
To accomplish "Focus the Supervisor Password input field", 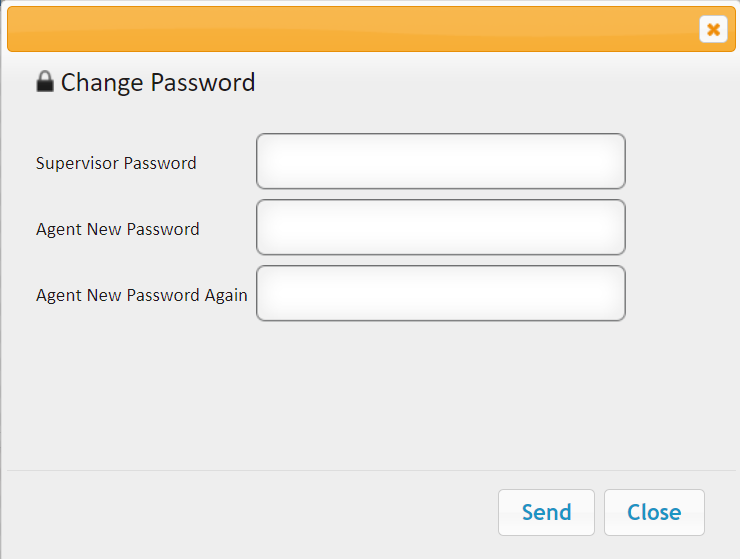I will pos(441,161).
